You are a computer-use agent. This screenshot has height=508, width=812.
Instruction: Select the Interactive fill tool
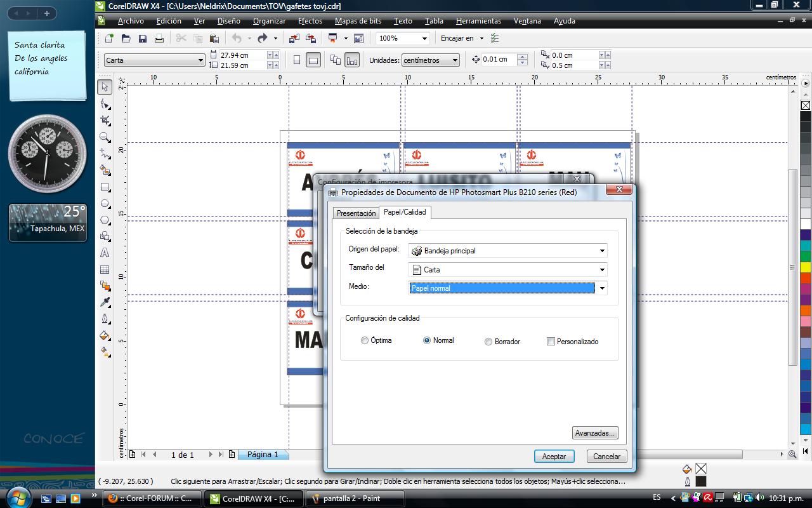[105, 352]
